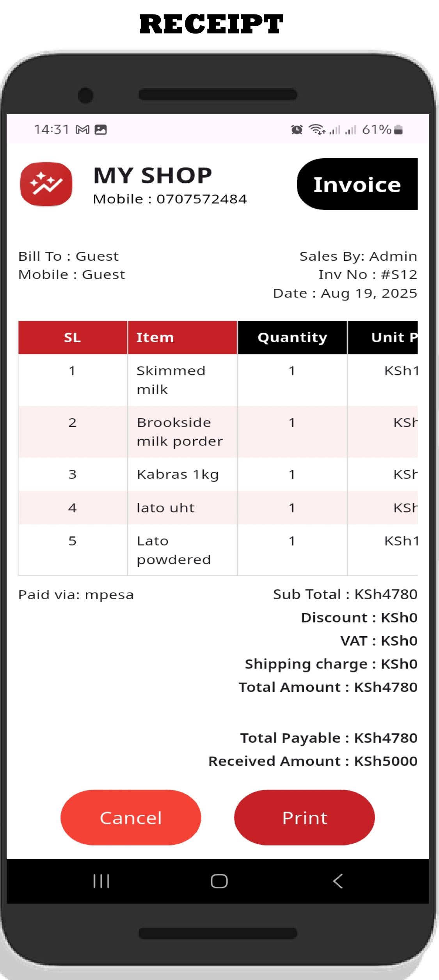Tap the red My Shop logo icon
The image size is (439, 980).
tap(46, 184)
